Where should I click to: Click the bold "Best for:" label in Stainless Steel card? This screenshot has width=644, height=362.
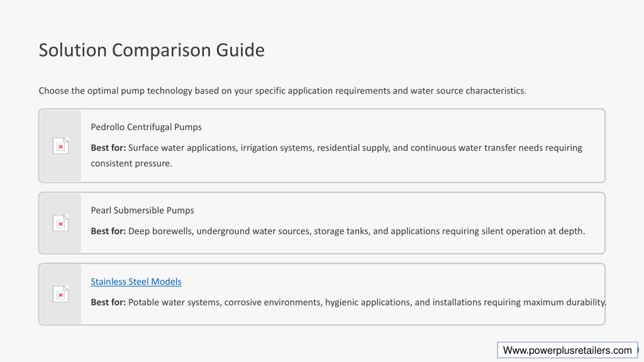pos(108,302)
